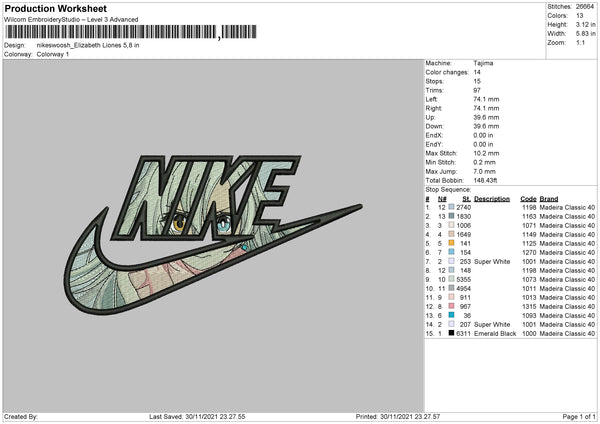Click the Left label in the machine info list
The image size is (600, 424).
[432, 99]
